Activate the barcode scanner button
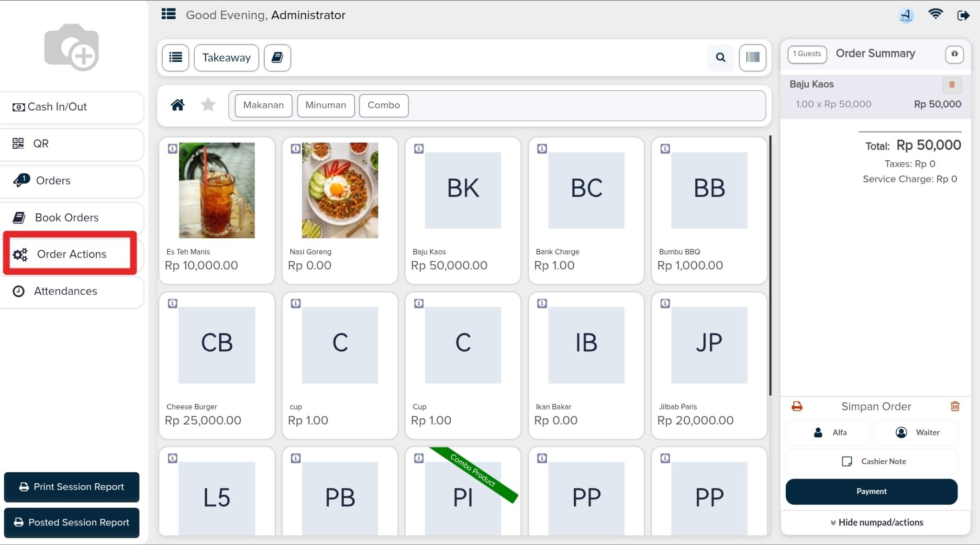Viewport: 980px width, 545px height. click(x=752, y=58)
